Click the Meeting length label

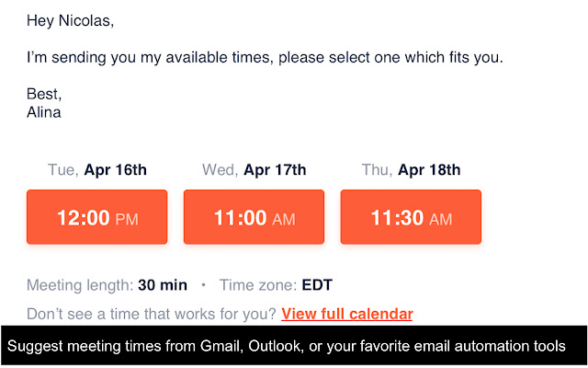80,285
